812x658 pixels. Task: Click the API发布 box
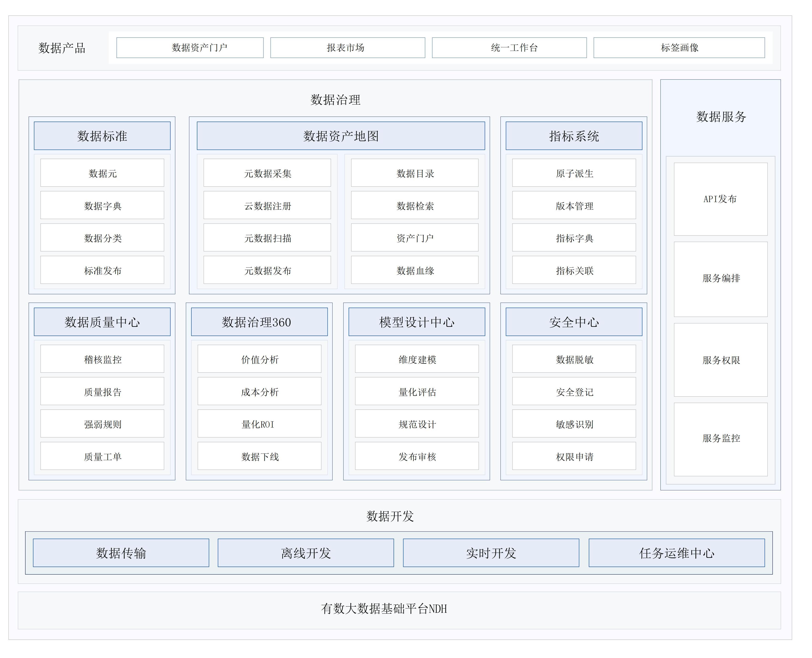tap(721, 199)
